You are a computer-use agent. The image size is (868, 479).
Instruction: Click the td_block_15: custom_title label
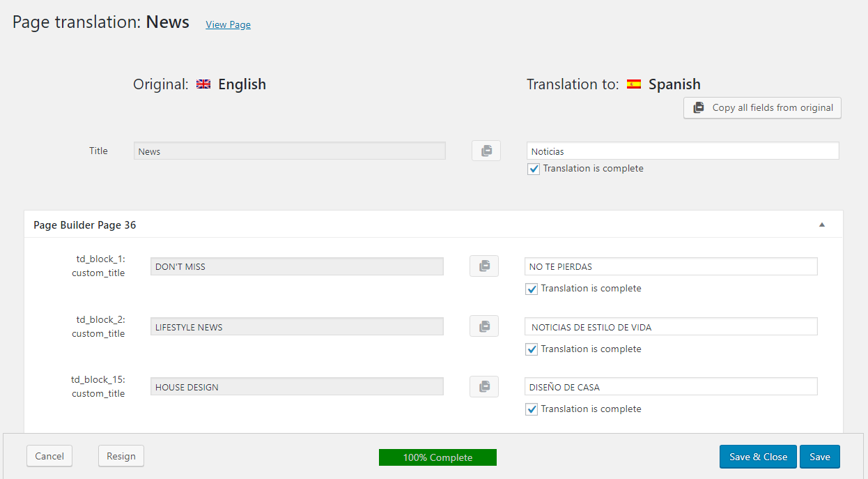pos(98,386)
